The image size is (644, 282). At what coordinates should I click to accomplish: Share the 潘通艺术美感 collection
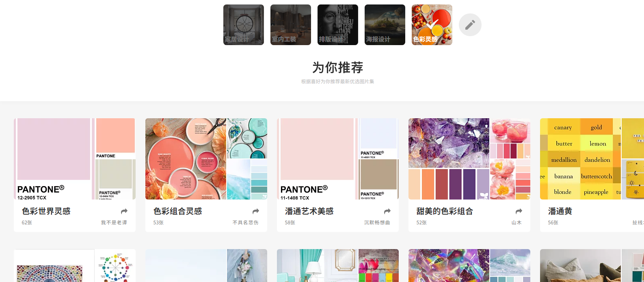tap(387, 211)
